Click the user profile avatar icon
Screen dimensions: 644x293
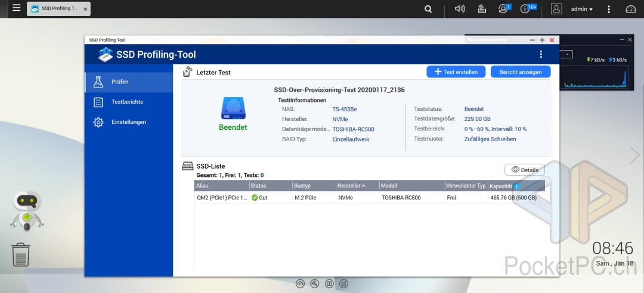(x=556, y=9)
